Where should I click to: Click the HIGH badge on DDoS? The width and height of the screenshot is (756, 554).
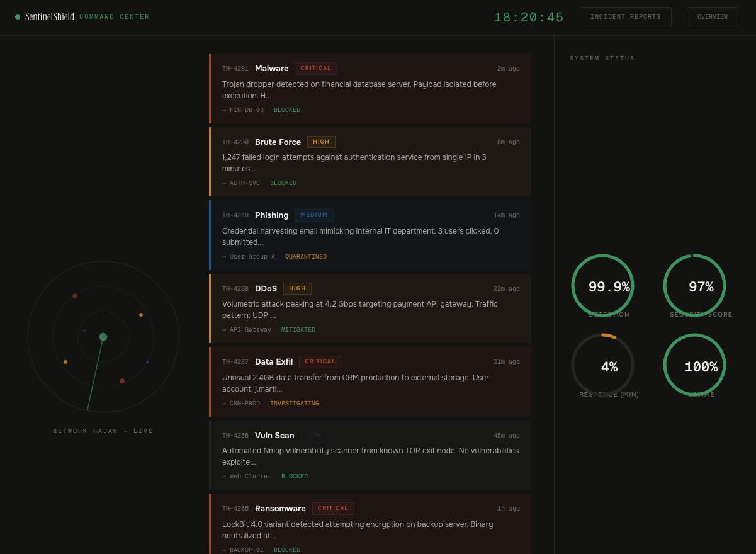click(x=297, y=288)
